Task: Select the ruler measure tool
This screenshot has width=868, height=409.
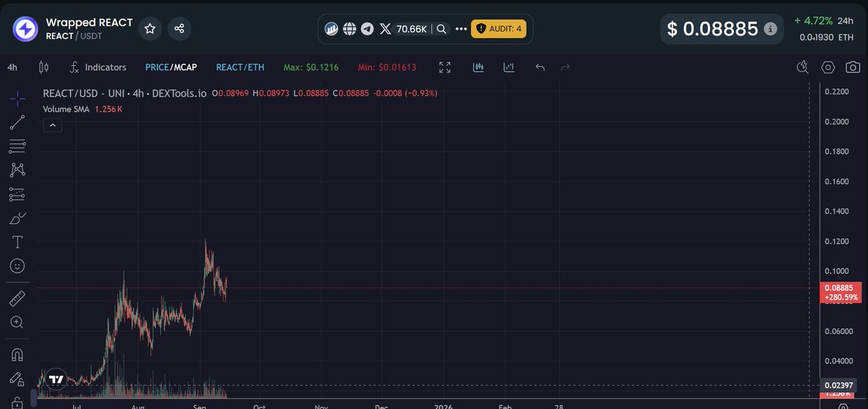Action: pyautogui.click(x=17, y=298)
